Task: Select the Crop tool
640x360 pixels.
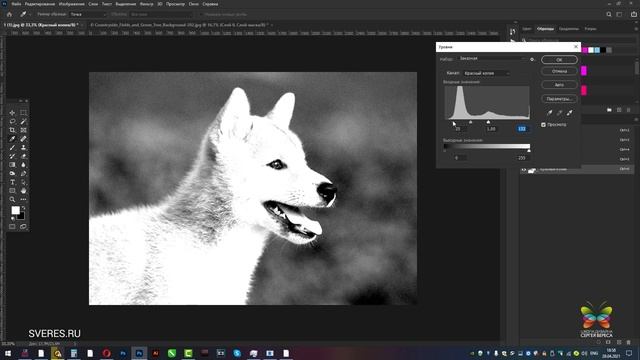Action: click(12, 130)
